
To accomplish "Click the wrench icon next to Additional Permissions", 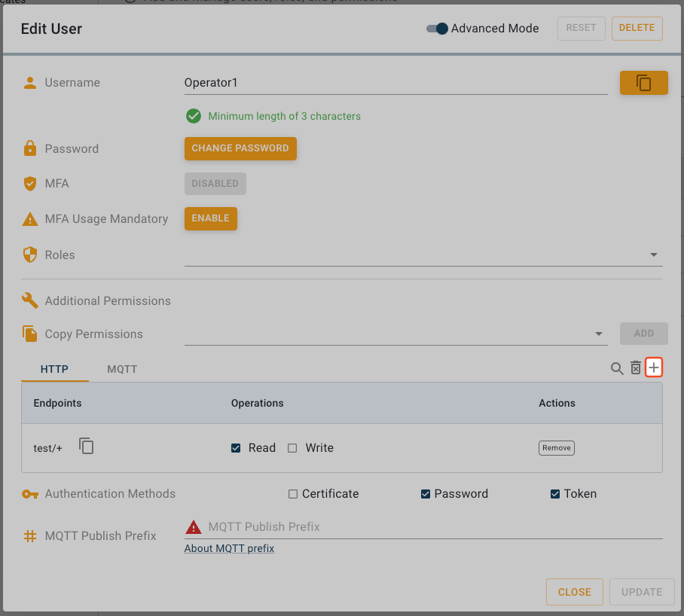I will 29,300.
